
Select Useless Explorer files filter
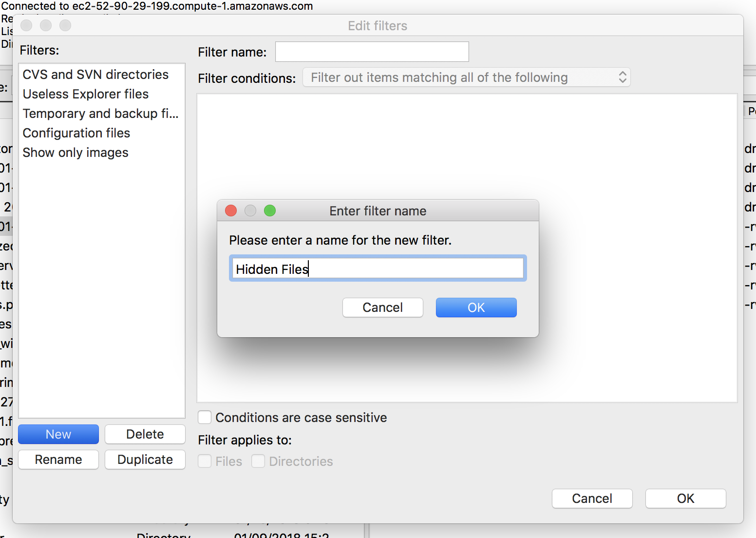[86, 94]
